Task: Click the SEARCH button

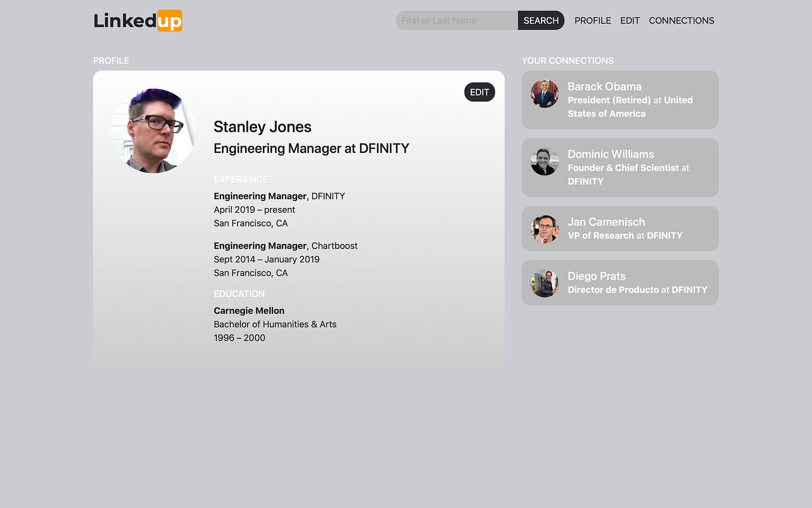Action: 541,21
